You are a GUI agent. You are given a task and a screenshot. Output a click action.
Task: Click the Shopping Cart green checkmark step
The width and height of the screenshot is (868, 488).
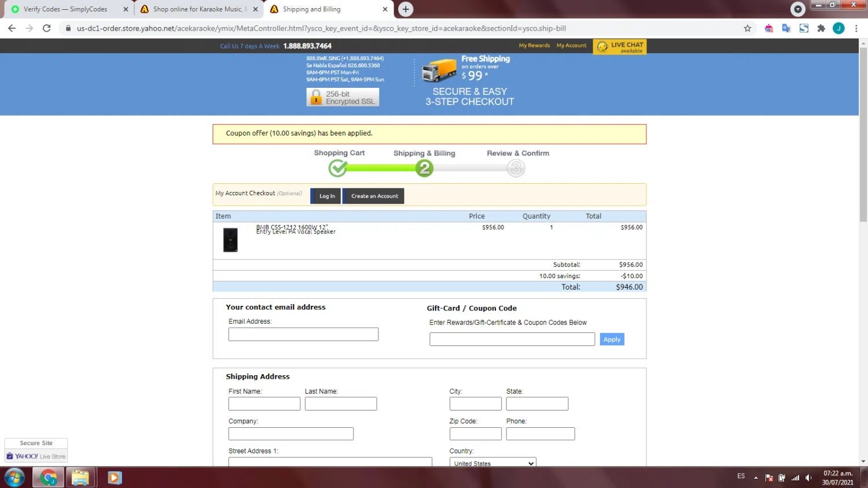pyautogui.click(x=338, y=168)
